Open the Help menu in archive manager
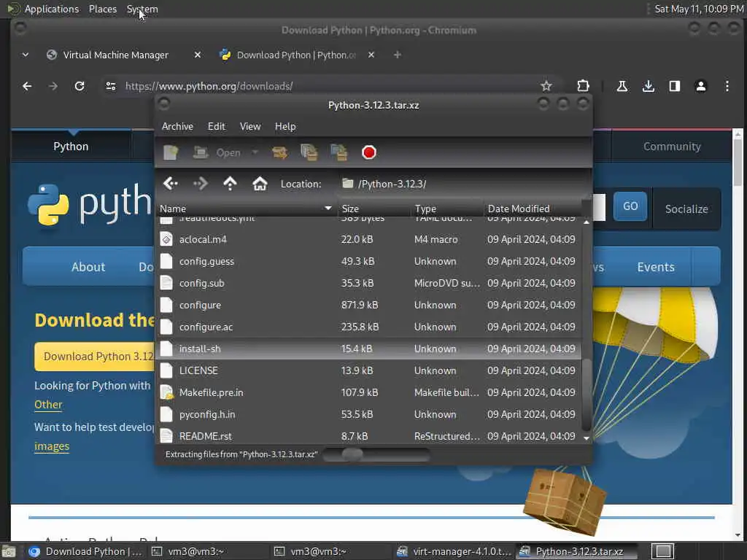 coord(285,126)
